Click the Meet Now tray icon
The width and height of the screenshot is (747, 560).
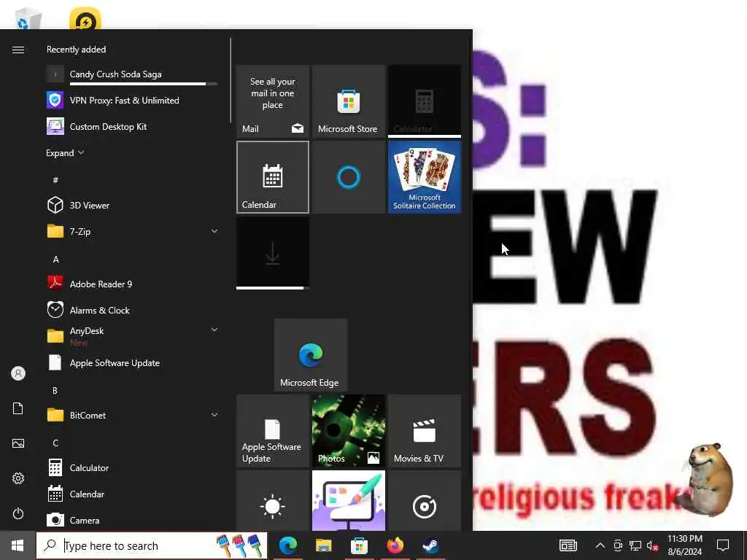click(618, 545)
